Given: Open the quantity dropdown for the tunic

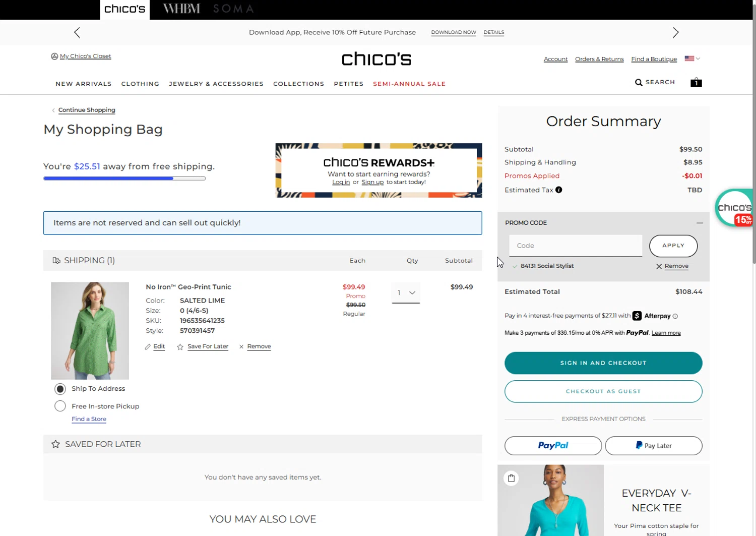Looking at the screenshot, I should tap(406, 293).
